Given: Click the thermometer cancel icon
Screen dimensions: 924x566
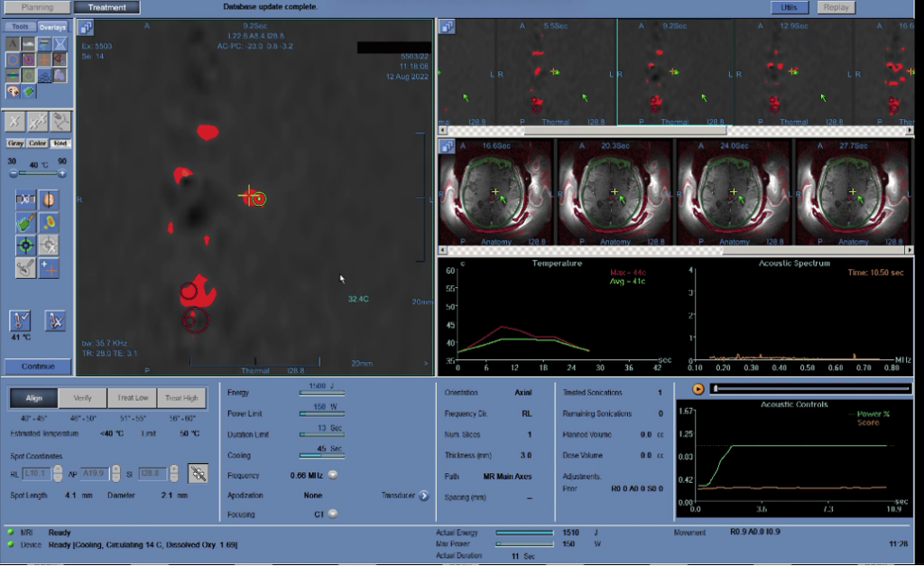Looking at the screenshot, I should tap(55, 320).
